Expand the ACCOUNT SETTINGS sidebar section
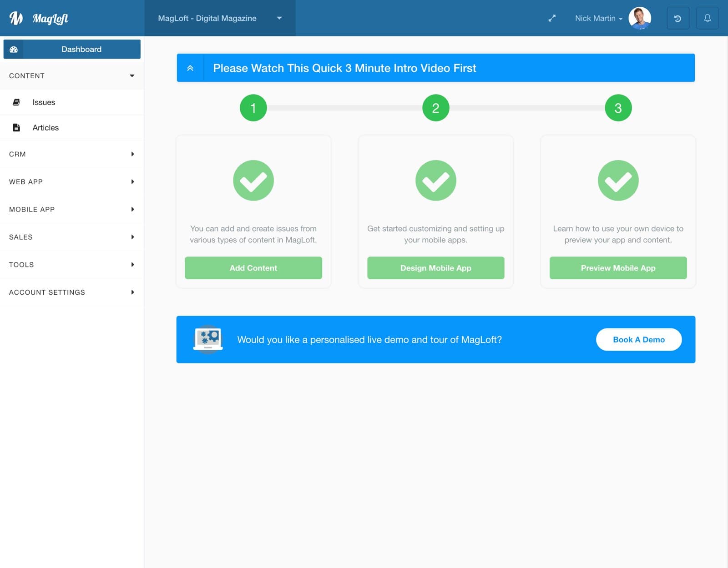The height and width of the screenshot is (568, 728). click(x=72, y=292)
